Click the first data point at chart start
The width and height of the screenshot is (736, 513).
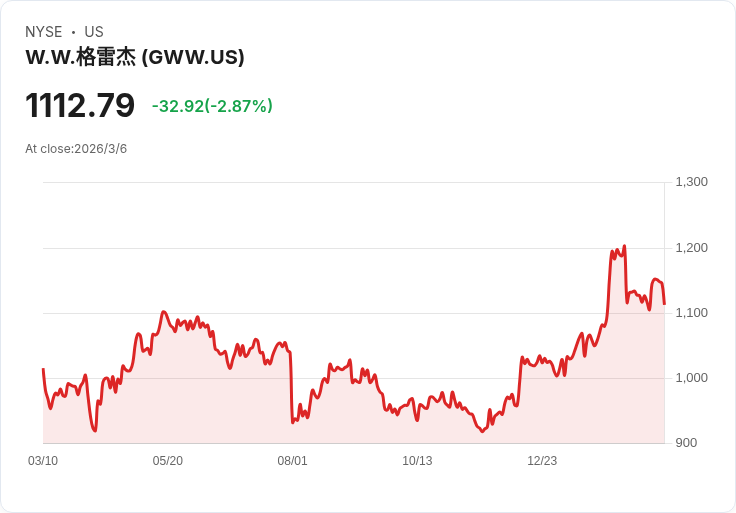(43, 369)
